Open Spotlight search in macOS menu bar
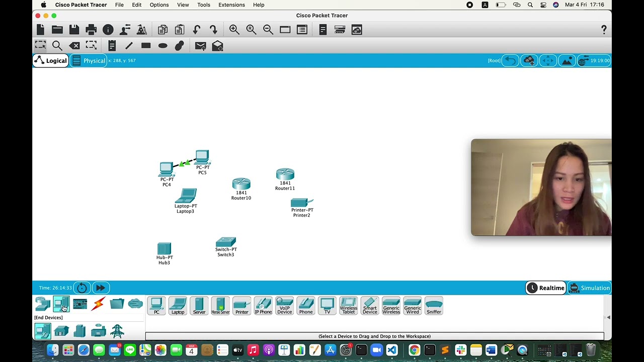The height and width of the screenshot is (362, 644). (530, 5)
